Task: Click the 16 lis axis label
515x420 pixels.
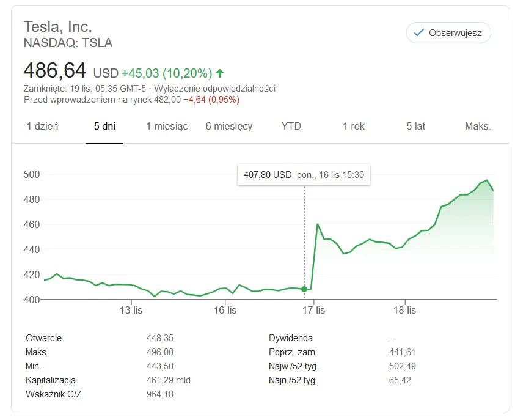Action: (225, 310)
